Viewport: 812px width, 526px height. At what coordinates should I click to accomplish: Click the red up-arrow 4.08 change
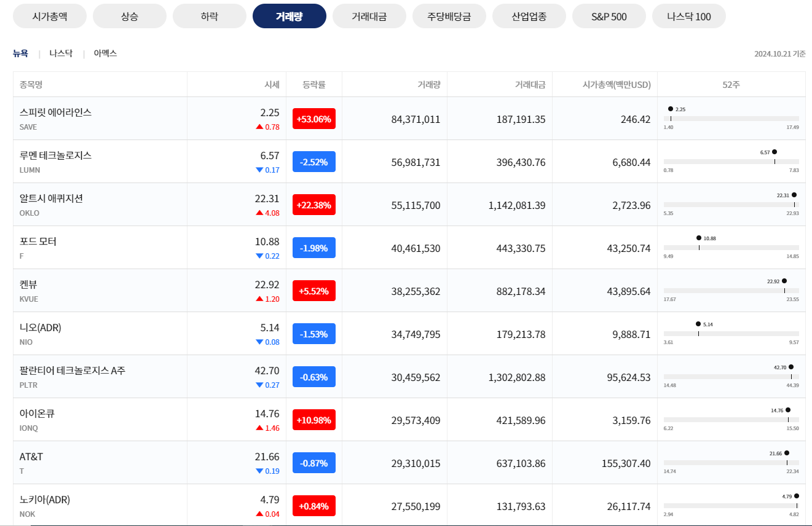tap(268, 213)
